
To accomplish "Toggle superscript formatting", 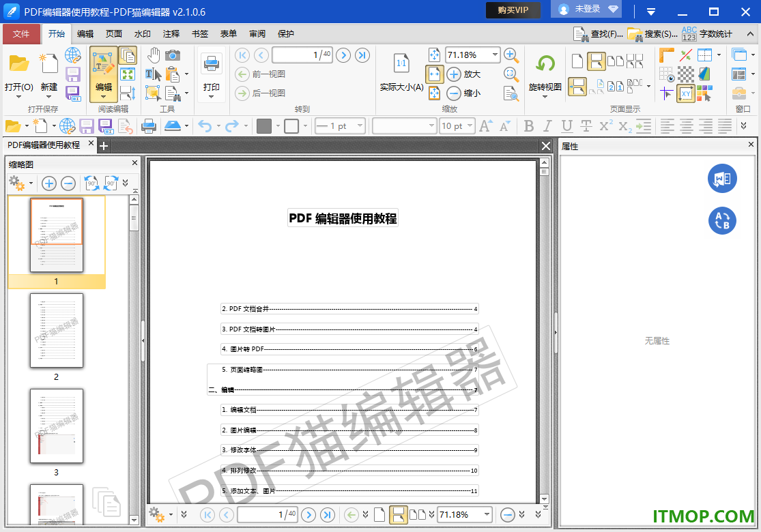I will point(605,126).
